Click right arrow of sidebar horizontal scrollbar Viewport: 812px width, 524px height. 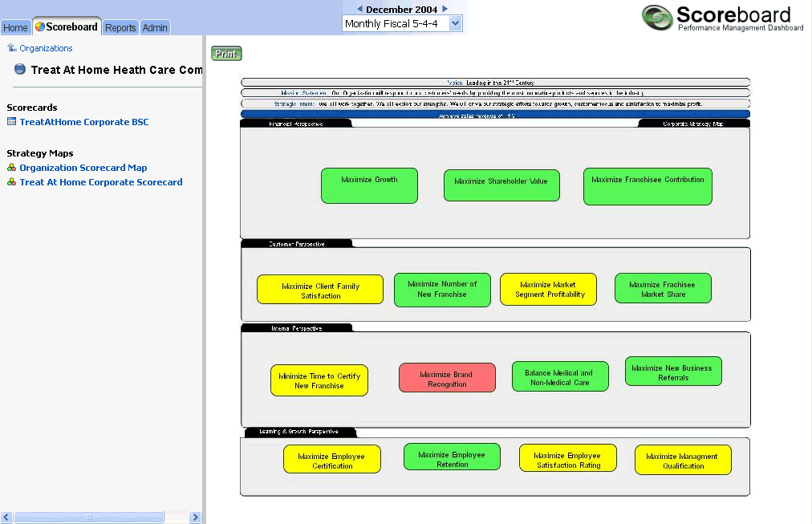[x=195, y=517]
